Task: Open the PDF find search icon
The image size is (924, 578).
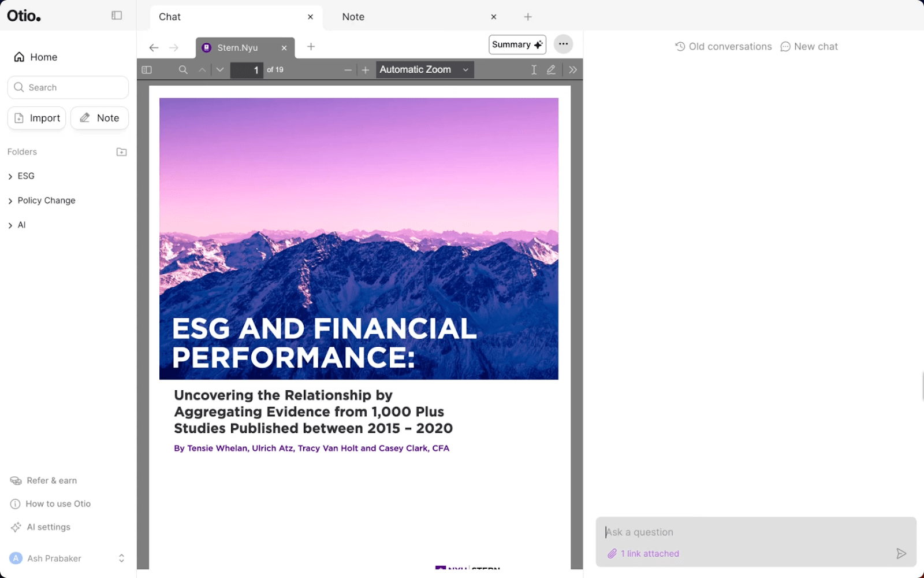Action: tap(183, 70)
